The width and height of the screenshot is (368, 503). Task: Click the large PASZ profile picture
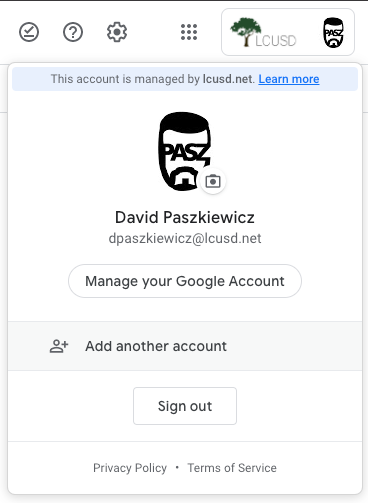tap(184, 151)
